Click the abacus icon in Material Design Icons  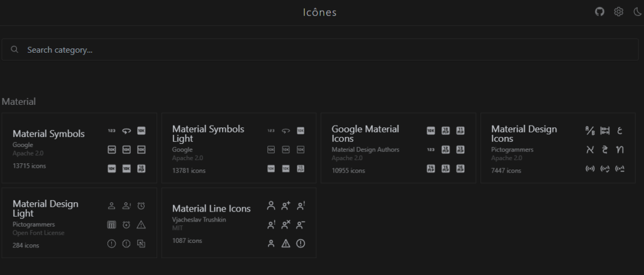pos(605,131)
